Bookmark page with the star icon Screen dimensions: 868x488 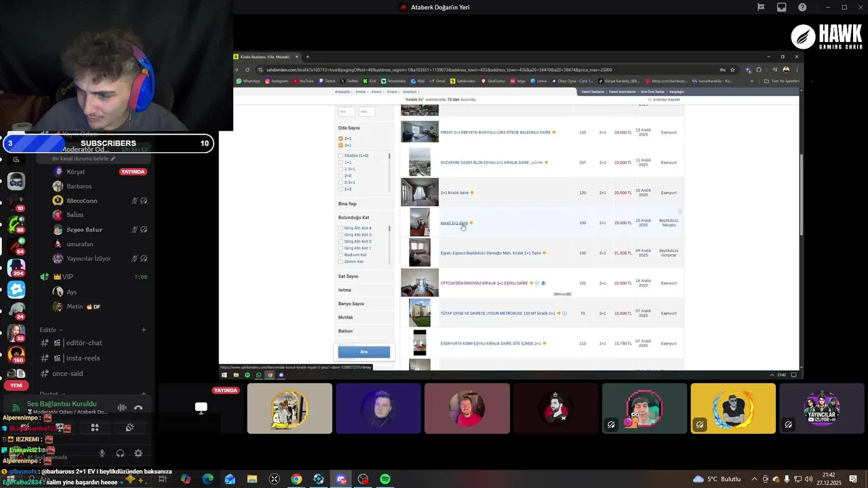(732, 70)
